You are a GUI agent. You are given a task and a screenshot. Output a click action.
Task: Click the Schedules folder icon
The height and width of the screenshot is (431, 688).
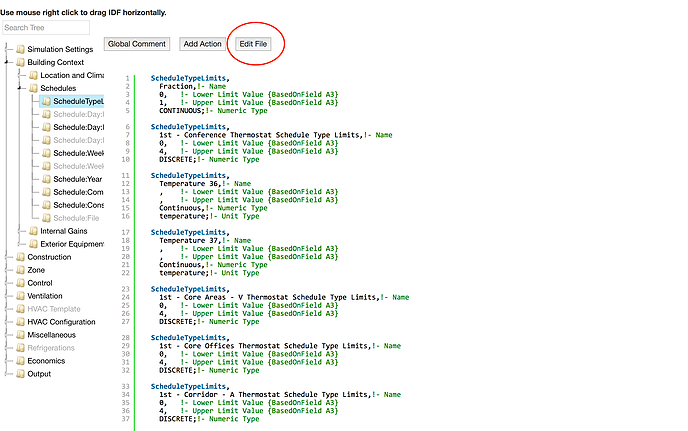(33, 88)
